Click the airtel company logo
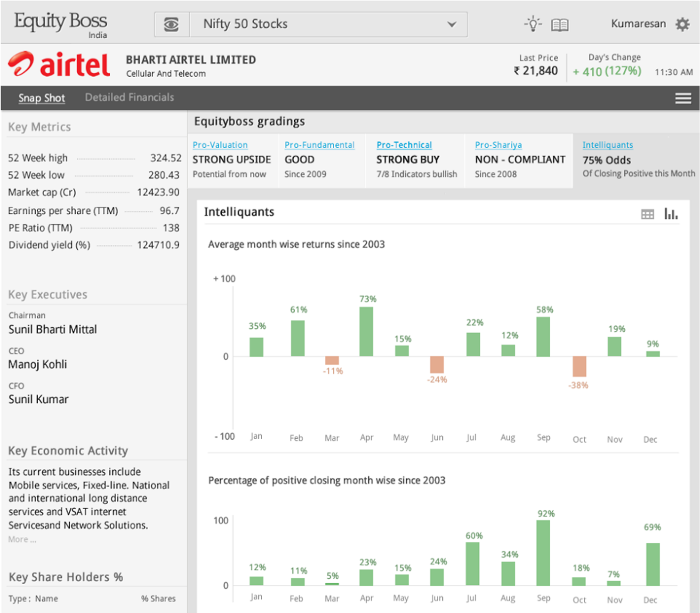Viewport: 700px width, 613px height. pyautogui.click(x=59, y=64)
